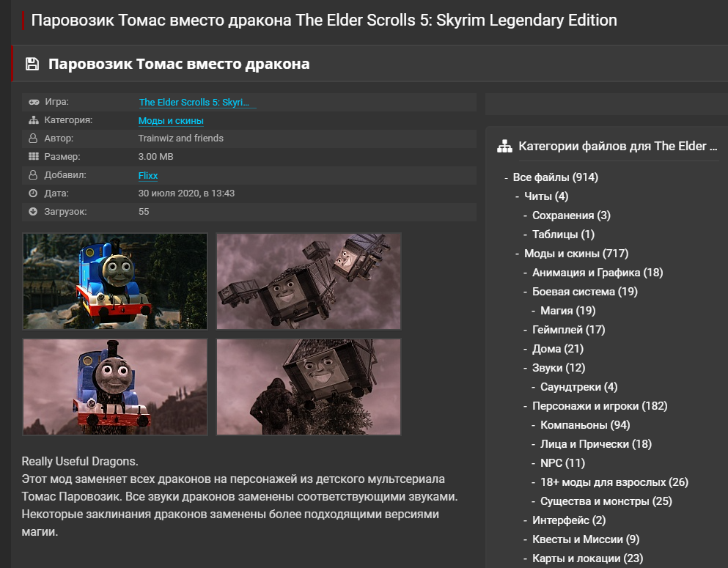
Task: Select Сохранения (3) category
Action: (x=571, y=215)
